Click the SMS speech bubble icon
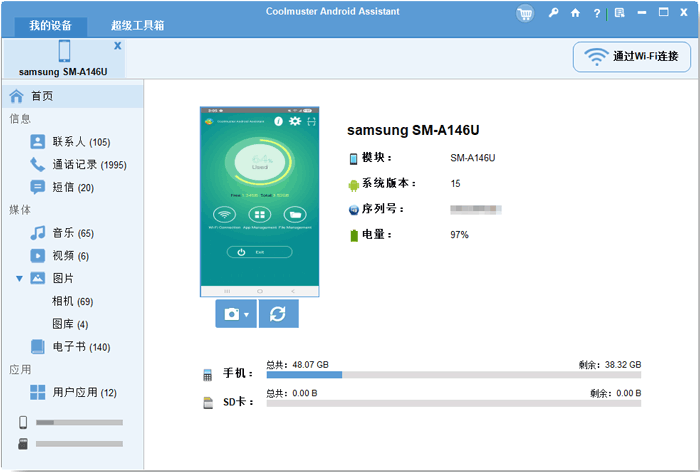This screenshot has height=472, width=700. (x=38, y=188)
